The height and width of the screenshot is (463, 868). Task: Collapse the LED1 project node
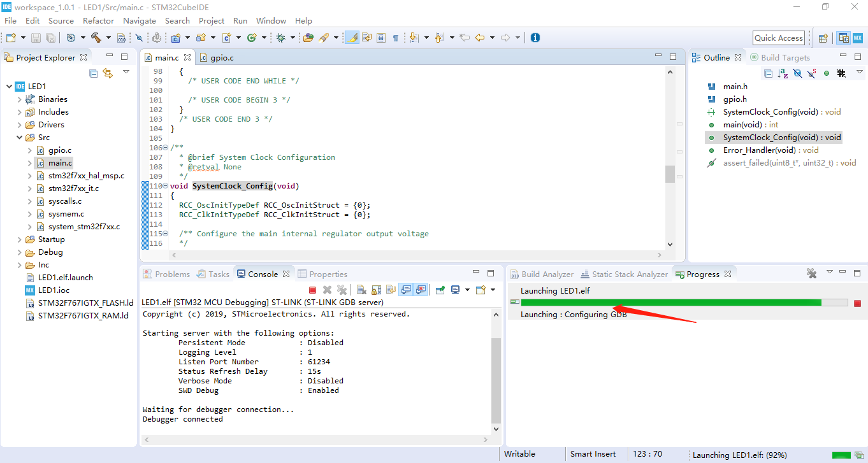pyautogui.click(x=9, y=87)
